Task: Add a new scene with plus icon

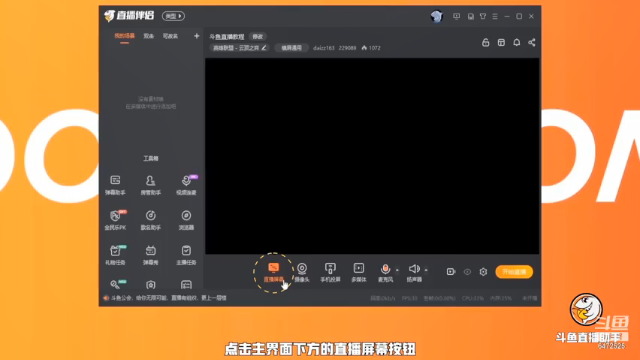Action: (196, 36)
